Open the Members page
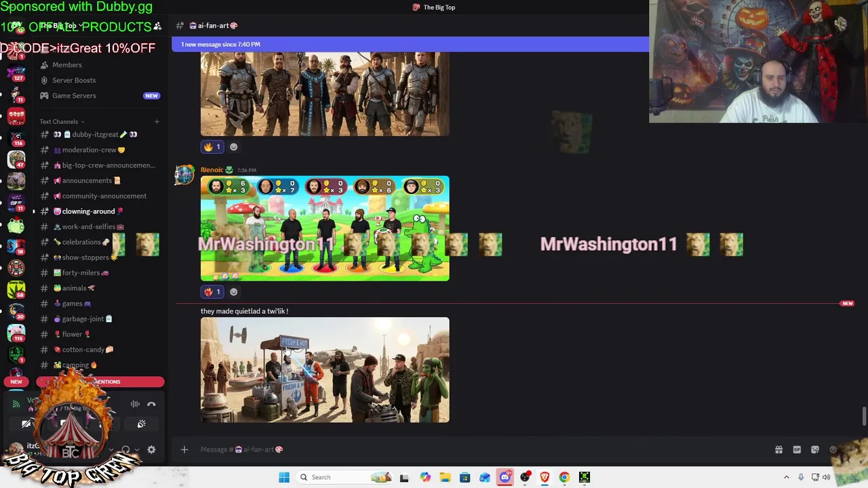Viewport: 868px width, 488px height. pyautogui.click(x=67, y=65)
